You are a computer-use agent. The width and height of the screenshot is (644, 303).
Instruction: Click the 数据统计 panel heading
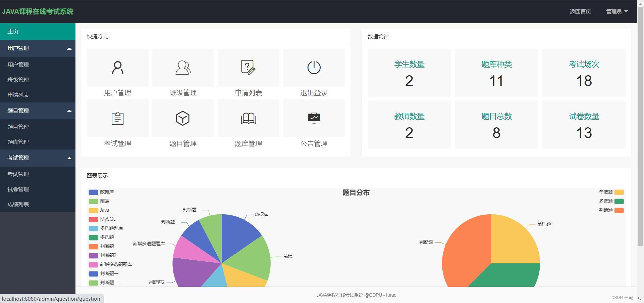pos(378,37)
